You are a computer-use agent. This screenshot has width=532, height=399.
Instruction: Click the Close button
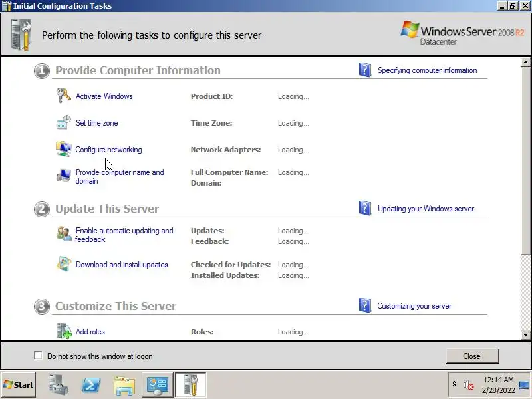pos(472,356)
